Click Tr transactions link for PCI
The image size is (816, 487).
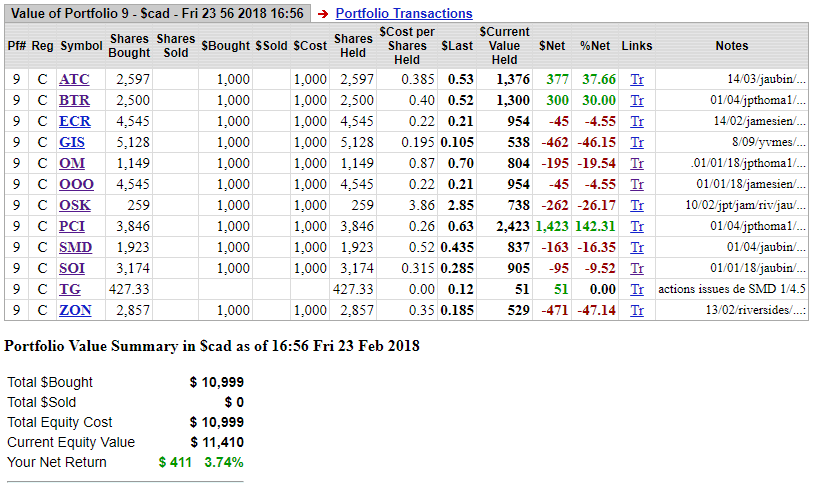click(x=637, y=226)
